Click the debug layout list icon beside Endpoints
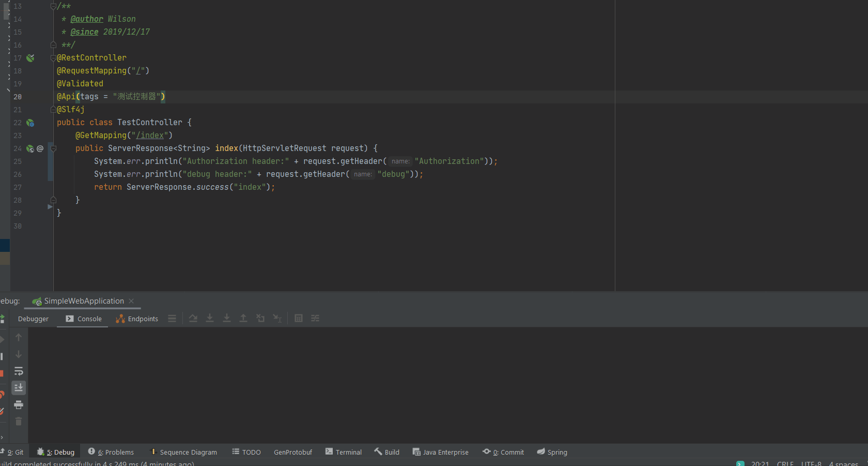868x466 pixels. point(172,319)
